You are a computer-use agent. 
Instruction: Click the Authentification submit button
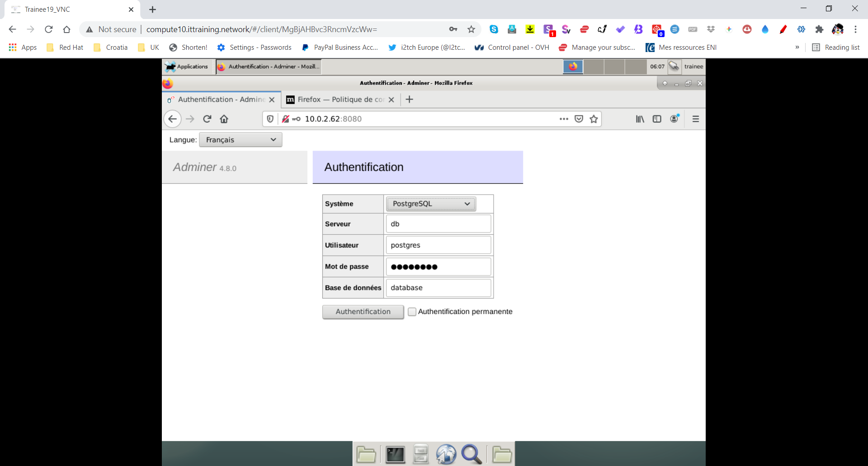pyautogui.click(x=363, y=312)
